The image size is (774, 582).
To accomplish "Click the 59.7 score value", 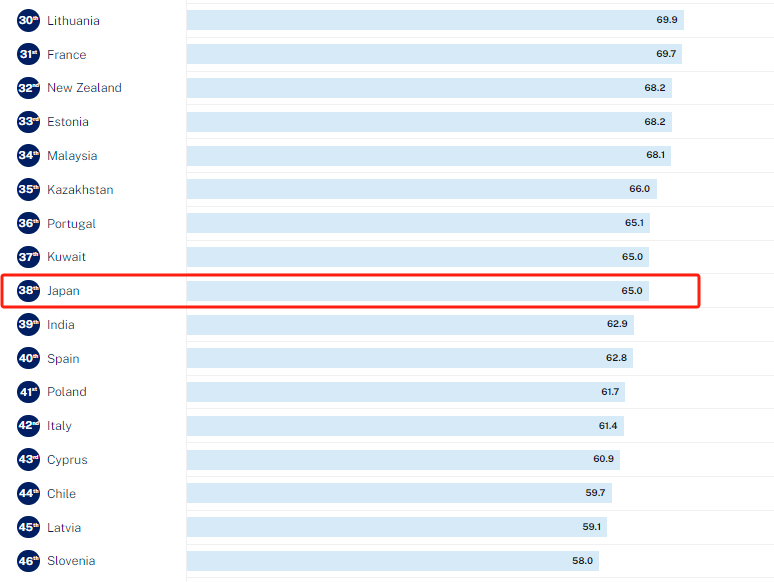I will [595, 493].
